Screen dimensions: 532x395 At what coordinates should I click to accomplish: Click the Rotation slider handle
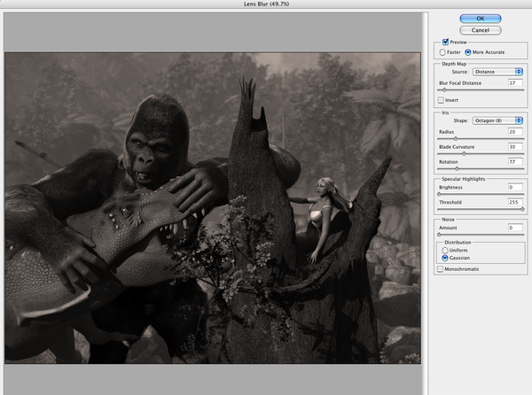coord(457,168)
